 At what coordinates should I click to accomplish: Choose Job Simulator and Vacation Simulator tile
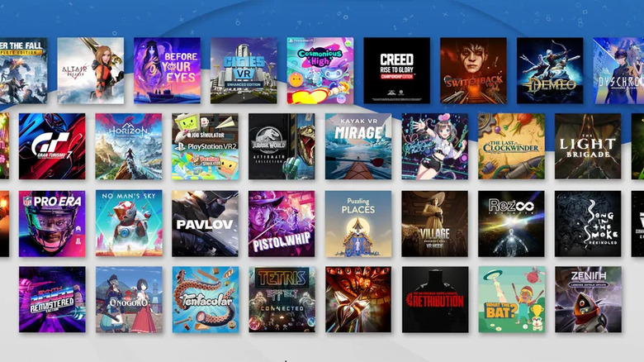(205, 146)
